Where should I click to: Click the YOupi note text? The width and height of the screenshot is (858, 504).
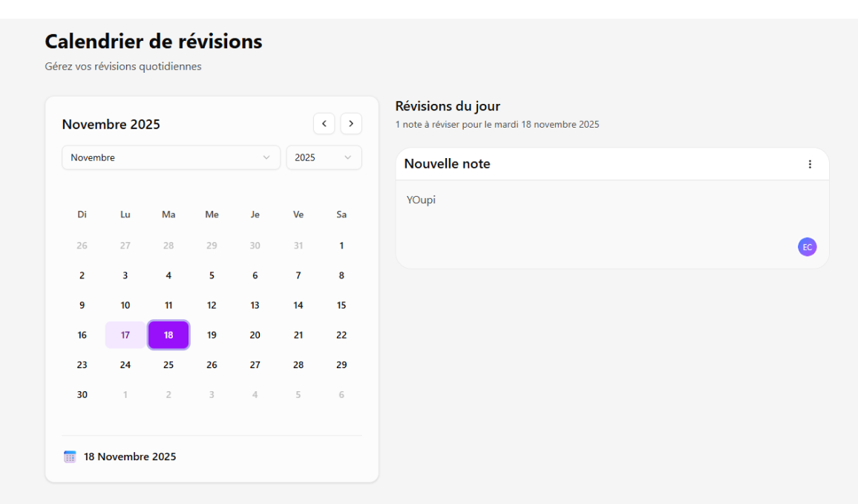[x=421, y=200]
